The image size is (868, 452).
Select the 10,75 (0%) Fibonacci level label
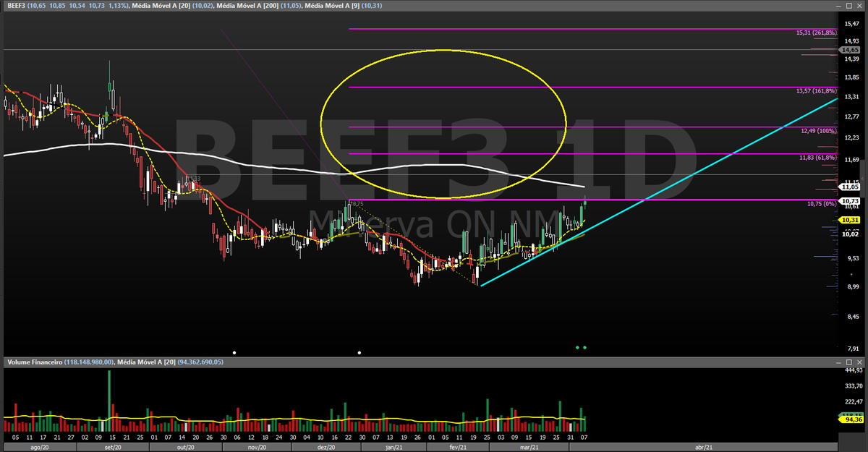[822, 204]
